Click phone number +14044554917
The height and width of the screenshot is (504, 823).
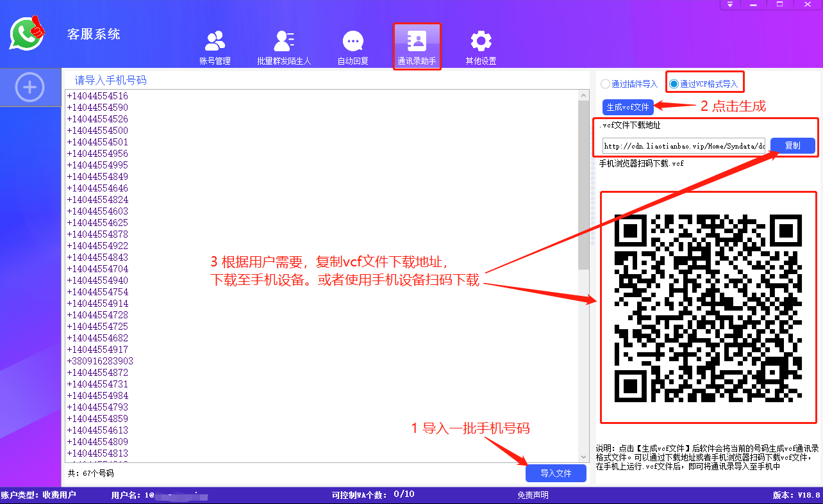coord(97,350)
